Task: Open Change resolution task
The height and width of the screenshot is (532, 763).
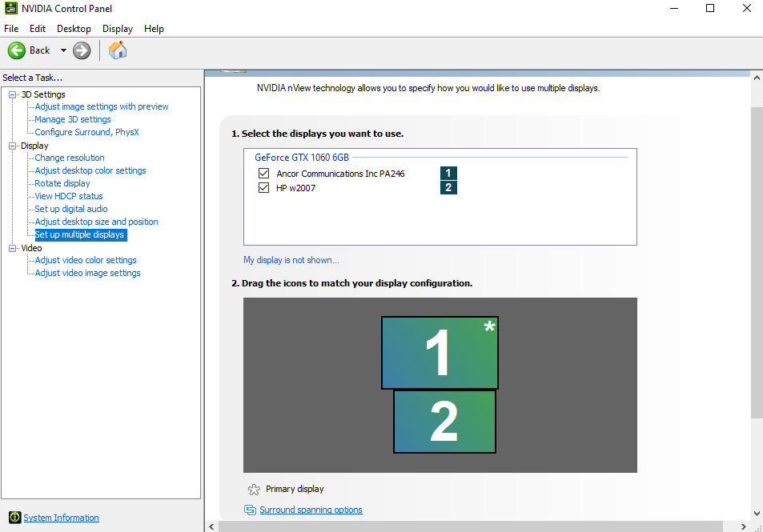Action: (70, 158)
